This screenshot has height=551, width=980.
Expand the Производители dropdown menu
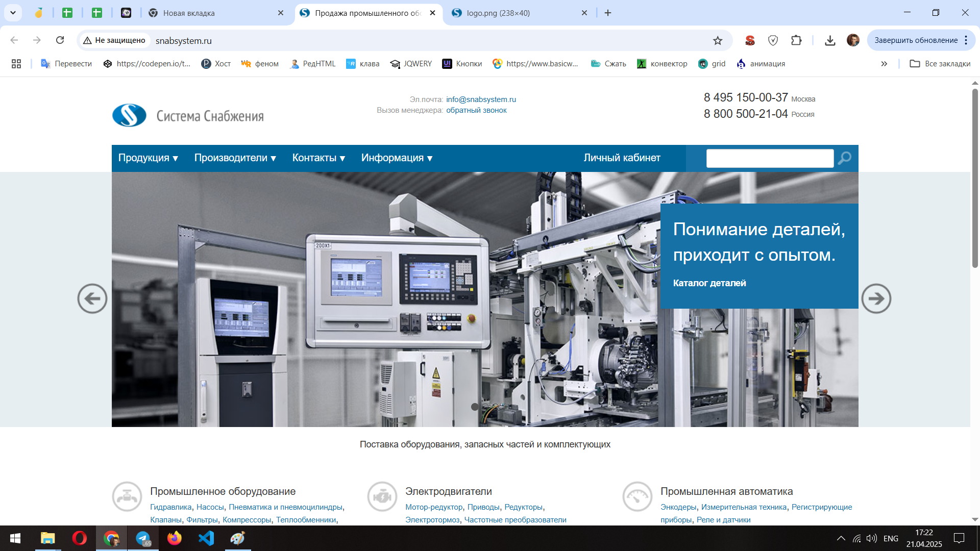235,158
